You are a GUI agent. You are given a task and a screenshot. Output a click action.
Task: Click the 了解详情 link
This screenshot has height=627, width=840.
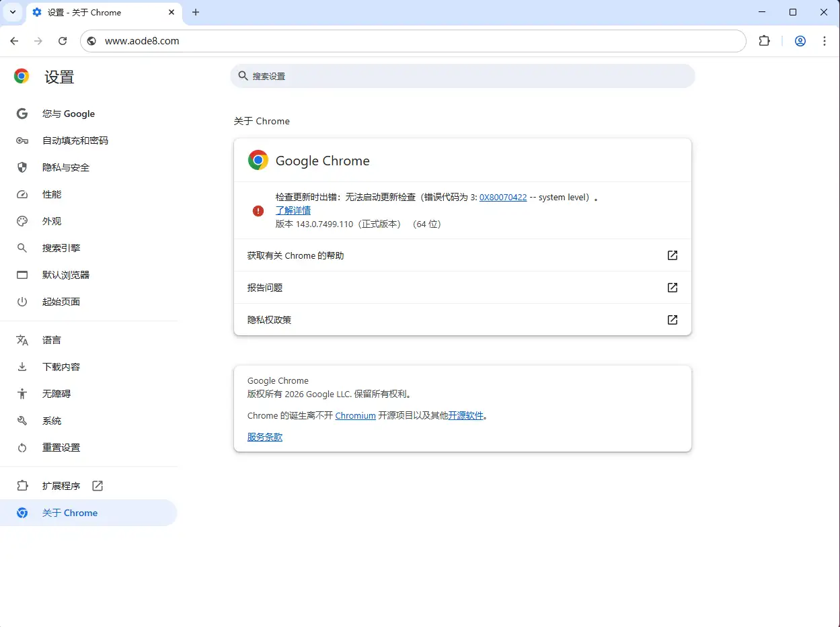tap(293, 210)
